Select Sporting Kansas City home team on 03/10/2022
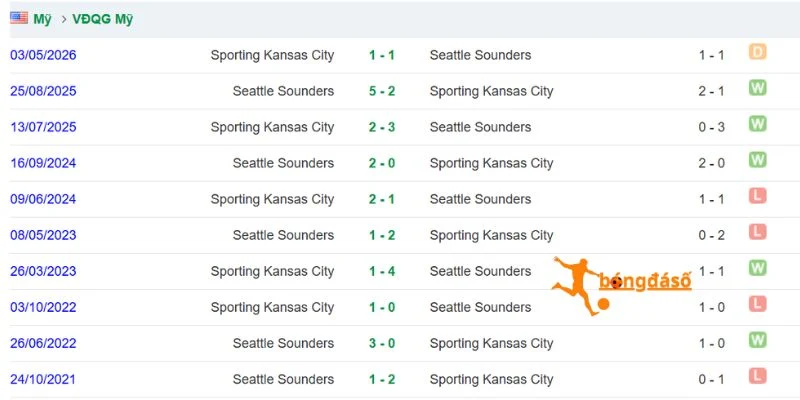 coord(272,308)
